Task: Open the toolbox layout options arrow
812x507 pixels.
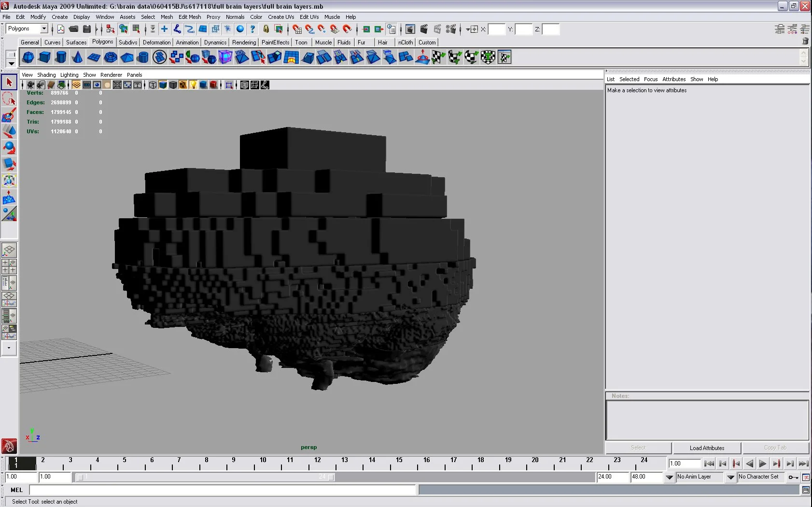Action: tap(9, 348)
